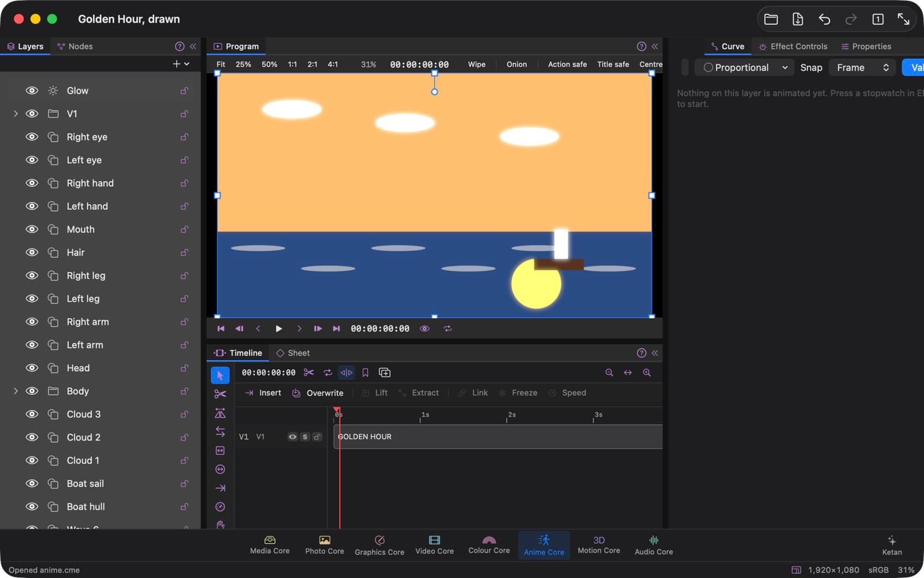924x578 pixels.
Task: Open Audio Core workspace
Action: click(654, 545)
